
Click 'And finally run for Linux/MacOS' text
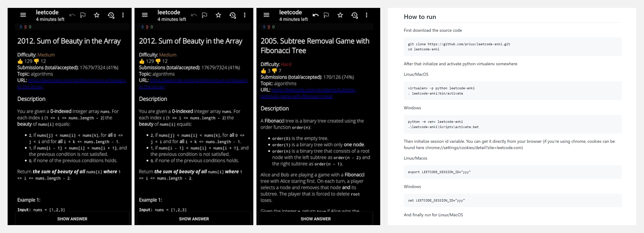coord(433,215)
